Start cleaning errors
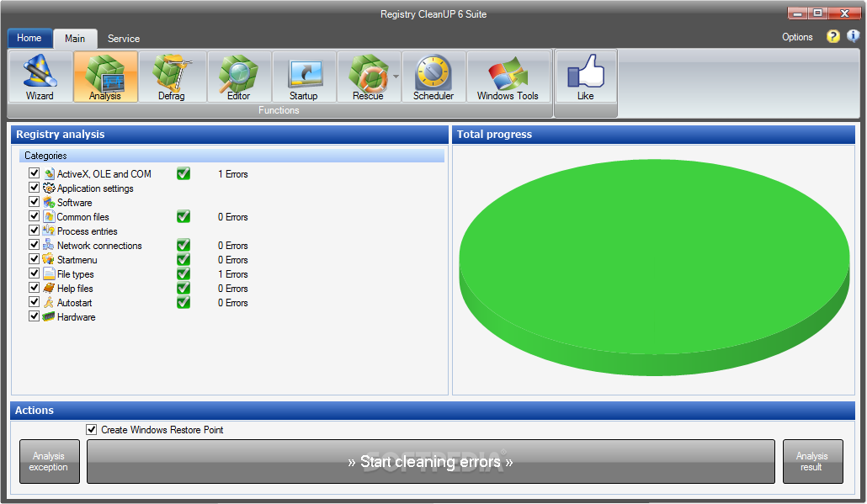Image resolution: width=867 pixels, height=504 pixels. coord(431,461)
